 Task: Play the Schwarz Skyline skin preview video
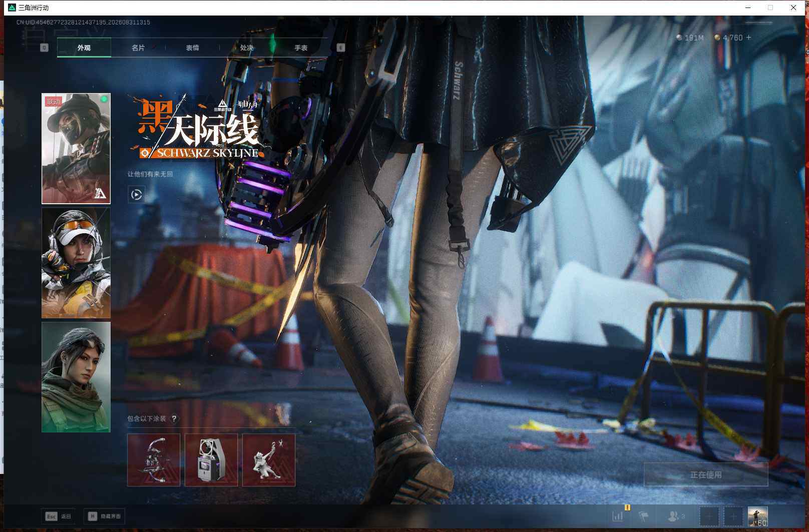136,194
